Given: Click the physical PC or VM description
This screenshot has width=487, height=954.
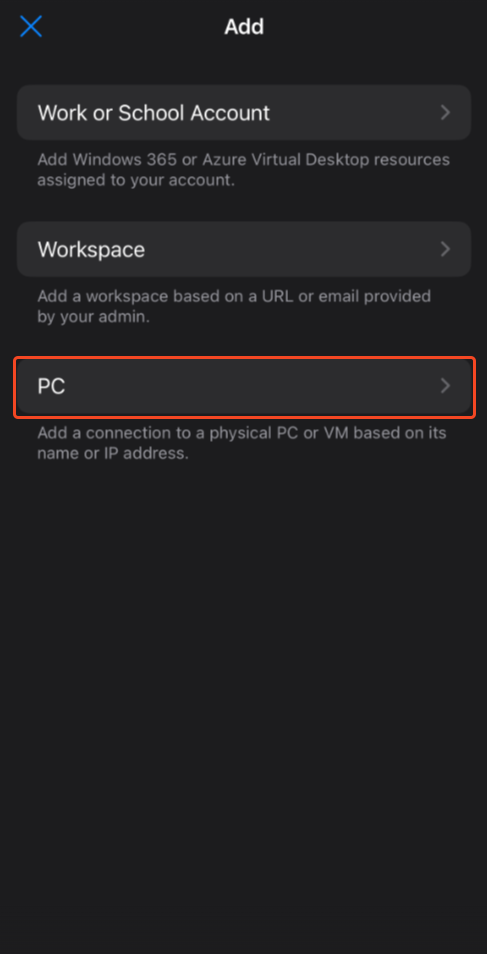Looking at the screenshot, I should [242, 444].
